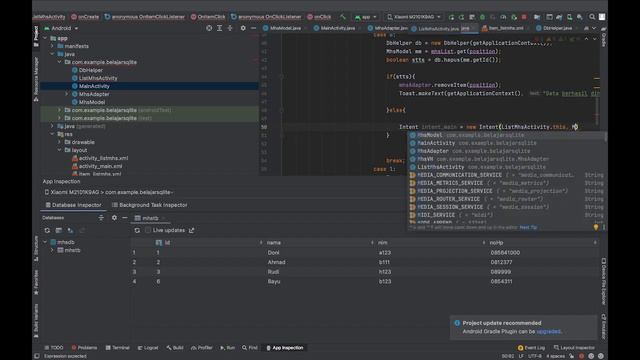Refresh the databases schema list
Viewport: 640px width, 360px height.
pos(47,231)
